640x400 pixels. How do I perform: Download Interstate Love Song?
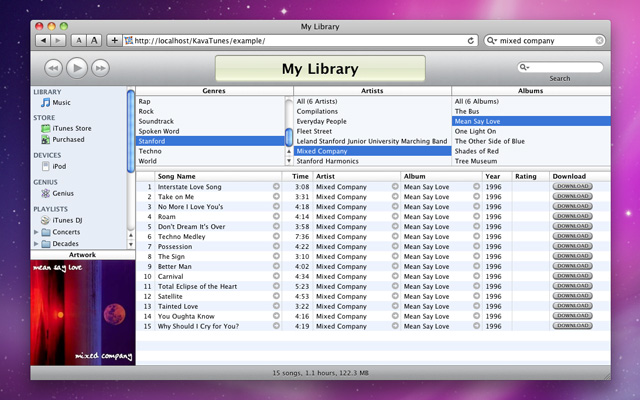coord(572,187)
